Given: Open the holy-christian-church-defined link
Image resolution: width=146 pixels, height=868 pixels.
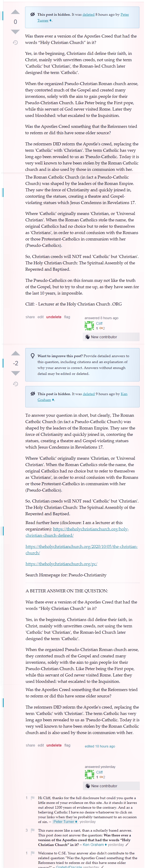Looking at the screenshot, I should [77, 532].
